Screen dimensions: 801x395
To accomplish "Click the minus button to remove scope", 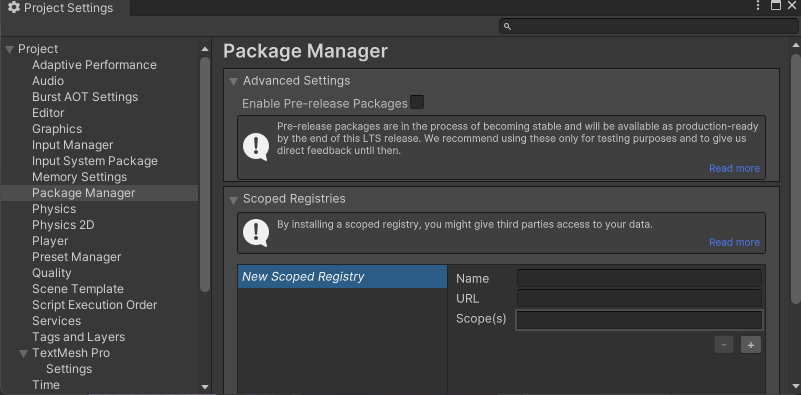I will (x=724, y=345).
